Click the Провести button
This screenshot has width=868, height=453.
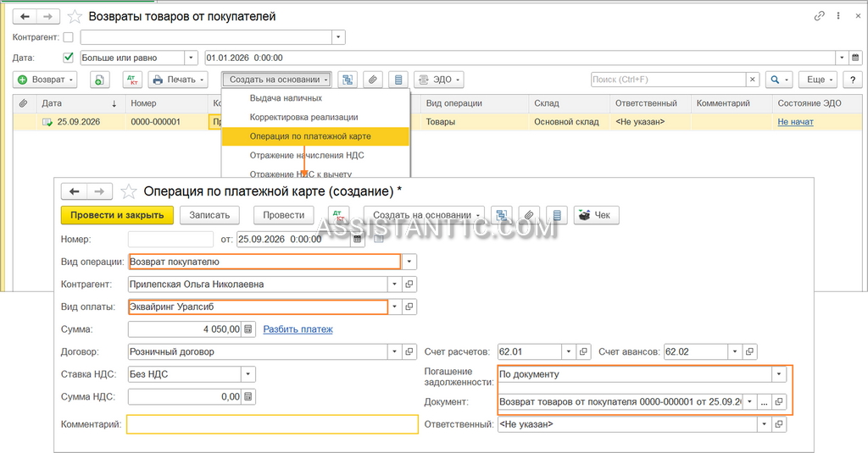click(283, 215)
